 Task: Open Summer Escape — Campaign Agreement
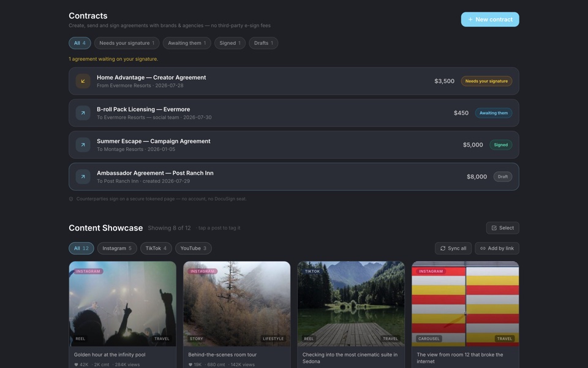click(x=293, y=145)
